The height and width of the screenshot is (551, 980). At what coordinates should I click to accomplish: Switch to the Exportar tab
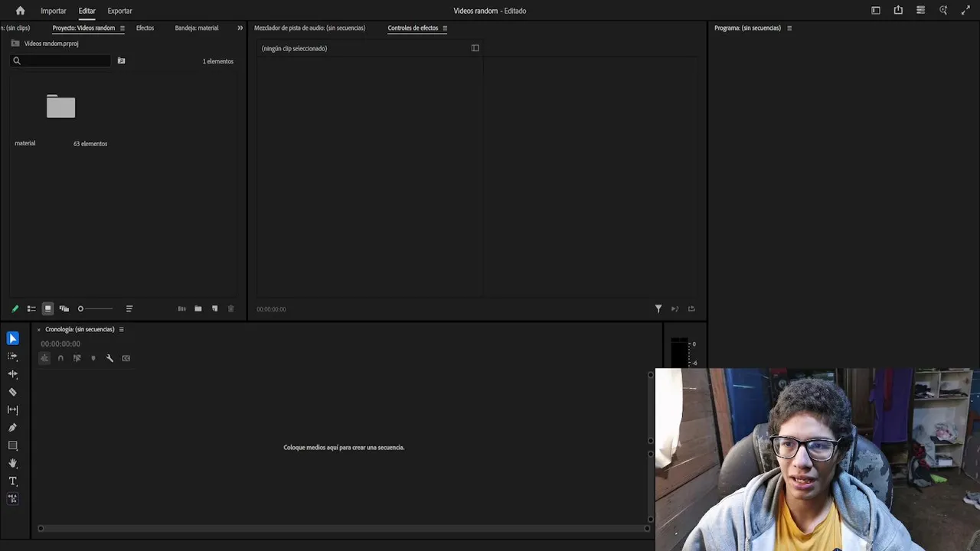pyautogui.click(x=119, y=11)
